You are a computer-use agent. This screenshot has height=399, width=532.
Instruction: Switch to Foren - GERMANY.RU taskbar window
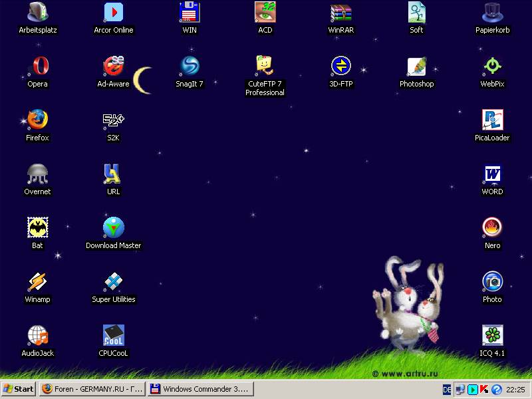(92, 389)
